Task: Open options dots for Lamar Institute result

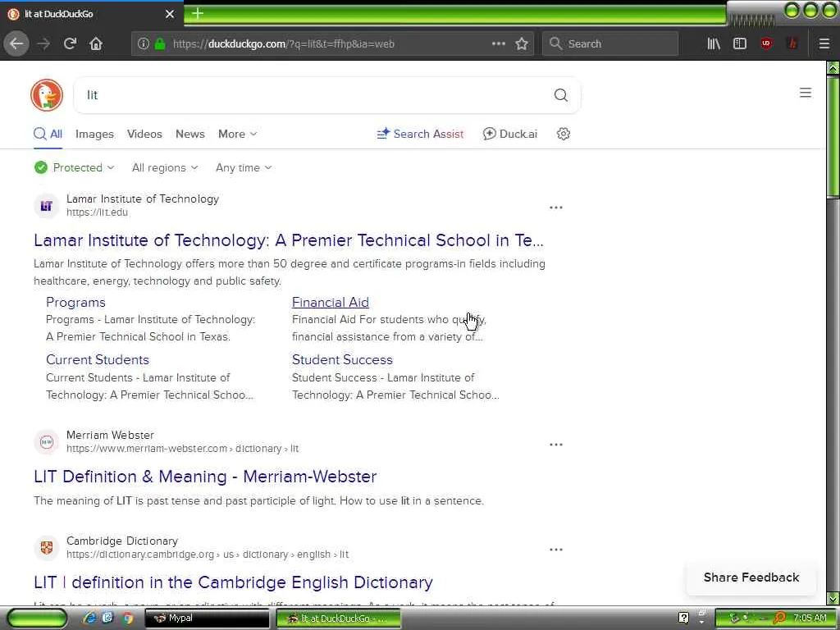Action: 556,208
